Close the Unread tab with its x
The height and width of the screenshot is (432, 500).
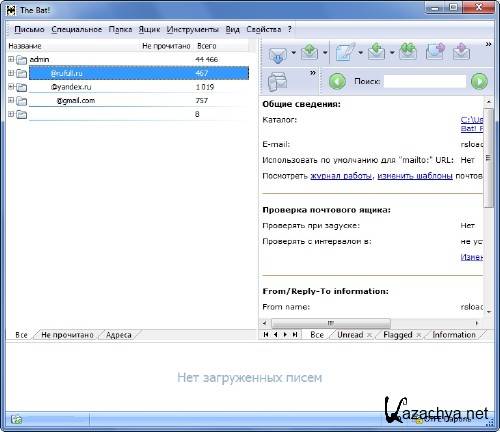(x=369, y=335)
